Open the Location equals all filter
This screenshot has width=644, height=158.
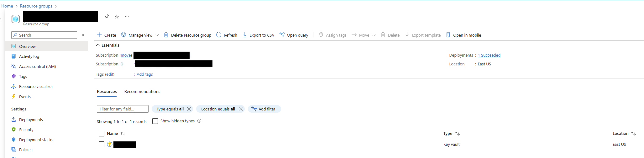218,109
